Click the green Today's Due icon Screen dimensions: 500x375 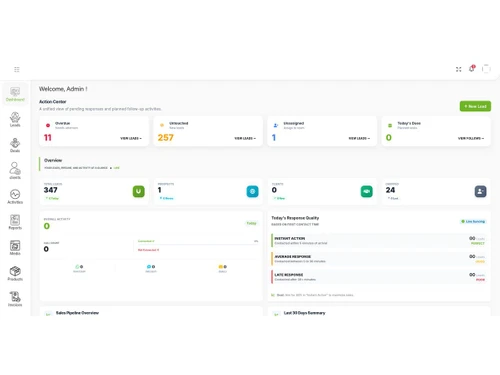pos(390,125)
